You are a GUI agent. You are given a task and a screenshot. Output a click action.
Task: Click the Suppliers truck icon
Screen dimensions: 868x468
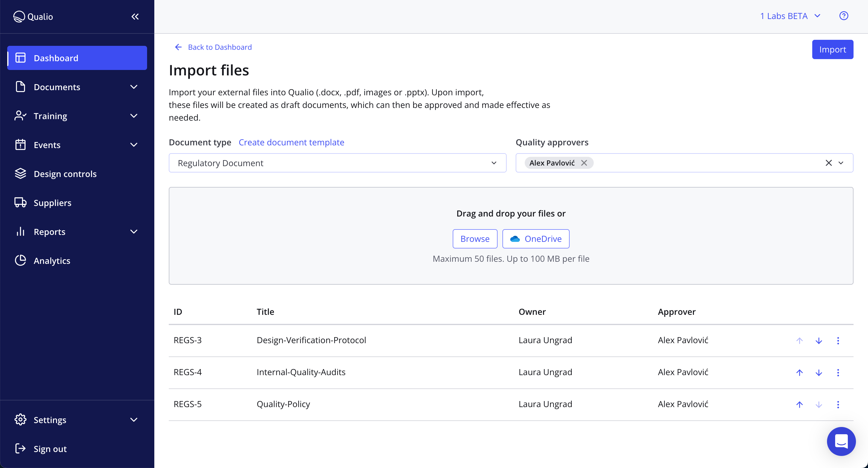tap(20, 203)
